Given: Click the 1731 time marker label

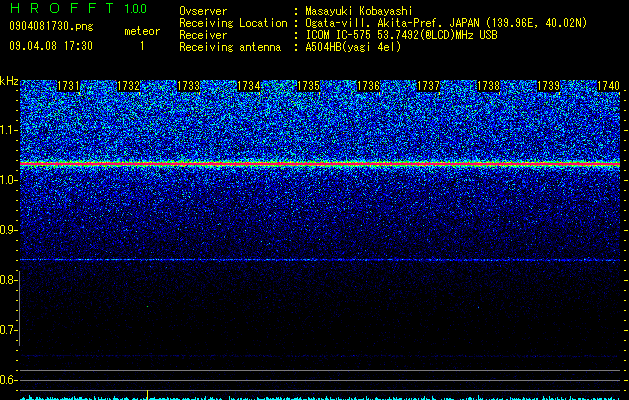Looking at the screenshot, I should point(68,86).
